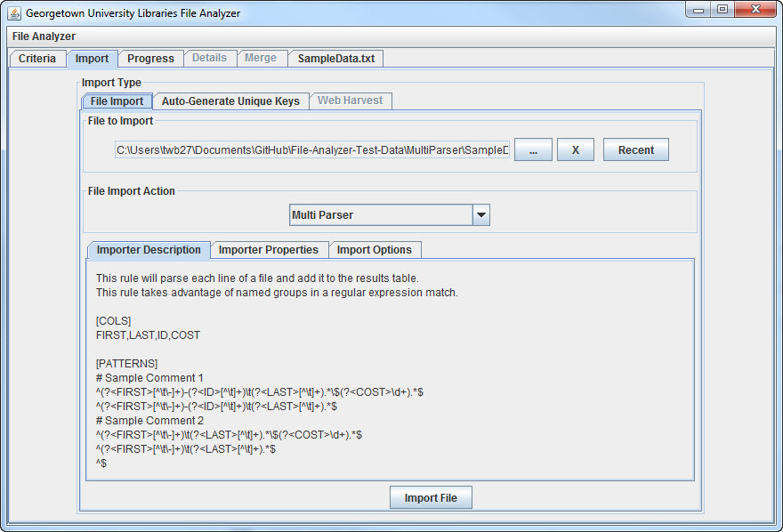Switch to the Import tab
Viewport: 783px width, 532px height.
(x=92, y=59)
